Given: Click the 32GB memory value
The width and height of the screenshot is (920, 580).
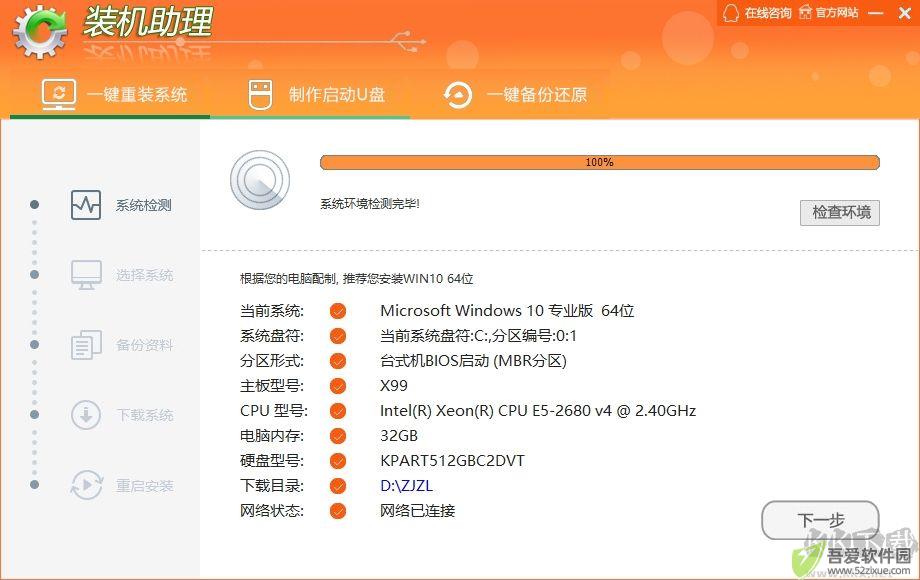Looking at the screenshot, I should pos(399,436).
